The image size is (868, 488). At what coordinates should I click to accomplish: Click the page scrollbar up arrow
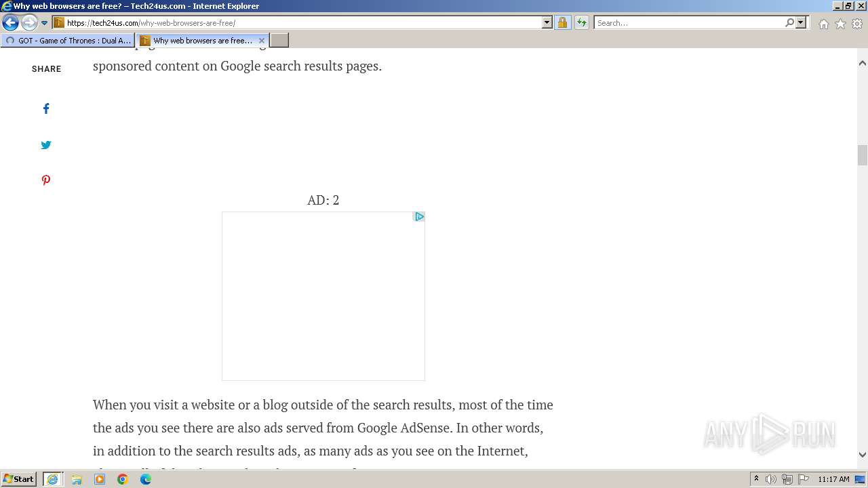863,63
